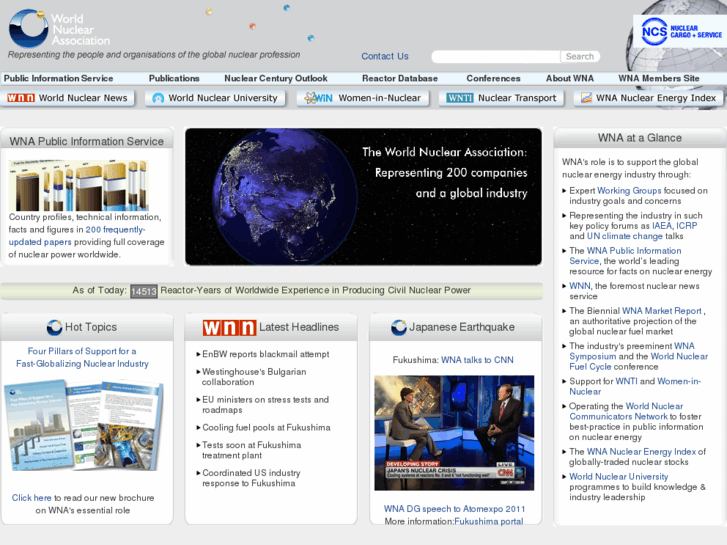727x545 pixels.
Task: Click the Search button
Action: [x=580, y=56]
